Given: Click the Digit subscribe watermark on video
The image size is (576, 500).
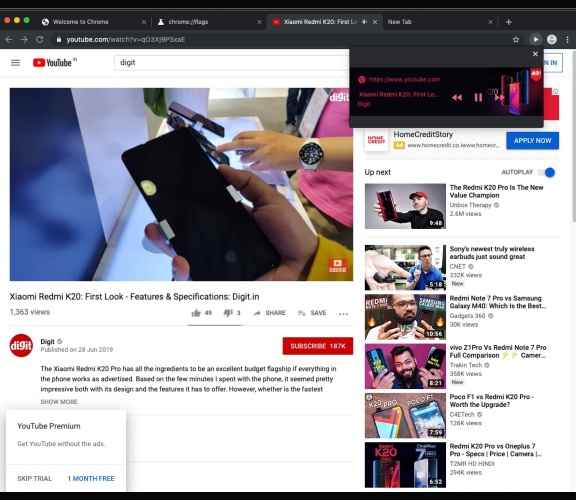Looking at the screenshot, I should pyautogui.click(x=337, y=265).
